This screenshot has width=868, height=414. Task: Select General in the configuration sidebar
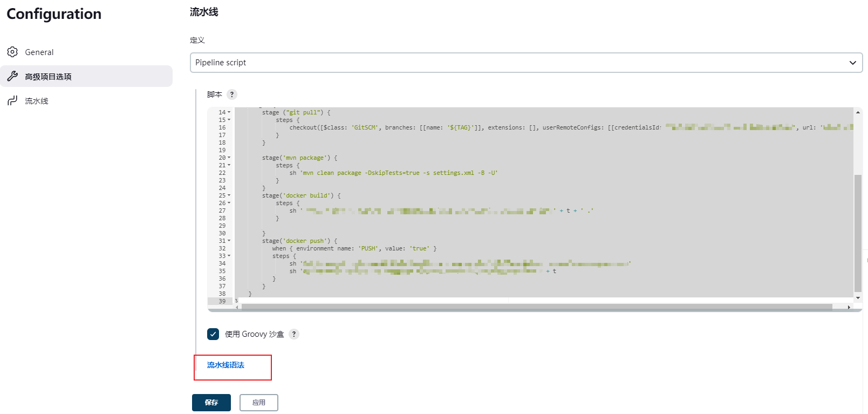coord(39,52)
